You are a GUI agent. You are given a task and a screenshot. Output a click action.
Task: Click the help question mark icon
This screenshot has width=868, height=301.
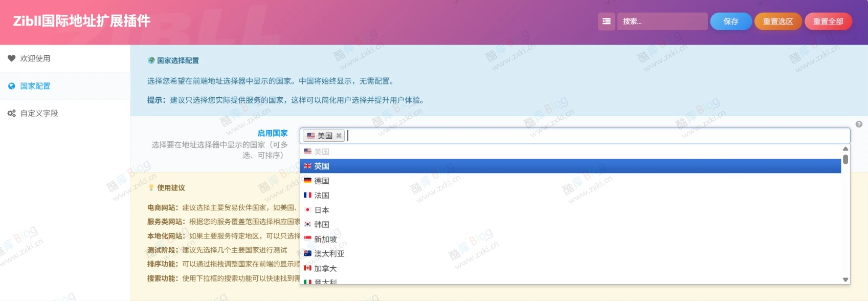(859, 124)
